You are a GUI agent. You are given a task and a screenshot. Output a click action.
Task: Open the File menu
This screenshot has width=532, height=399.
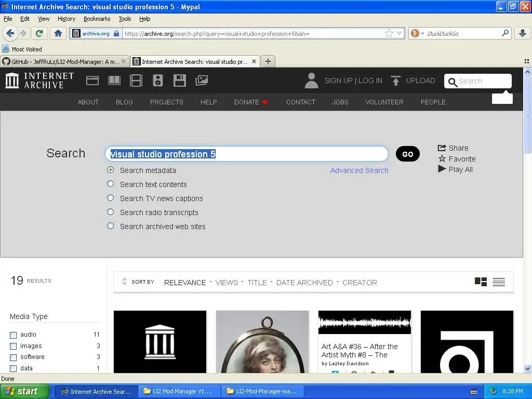coord(8,19)
